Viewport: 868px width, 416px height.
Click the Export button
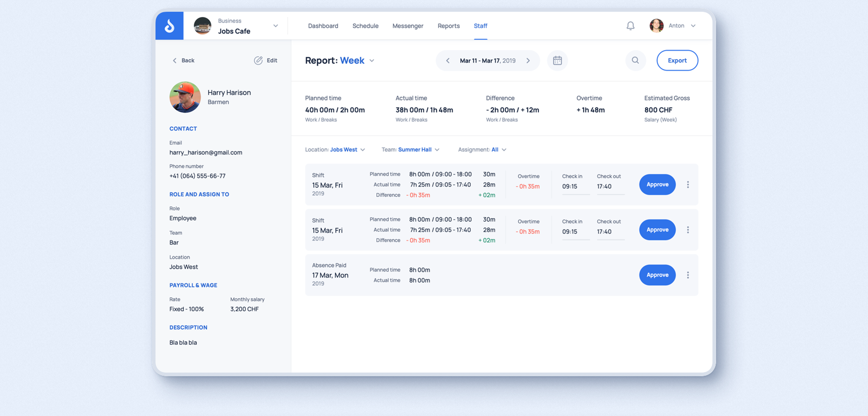pos(677,60)
